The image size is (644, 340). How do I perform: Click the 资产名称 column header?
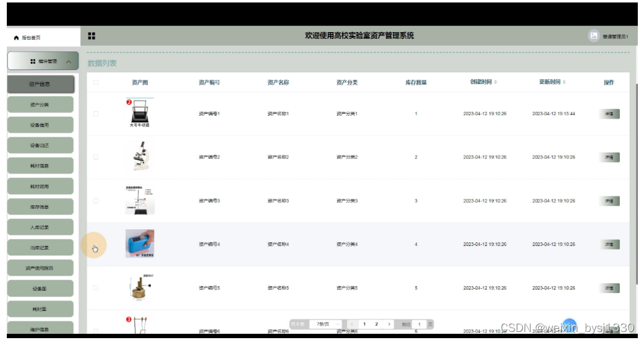[278, 83]
